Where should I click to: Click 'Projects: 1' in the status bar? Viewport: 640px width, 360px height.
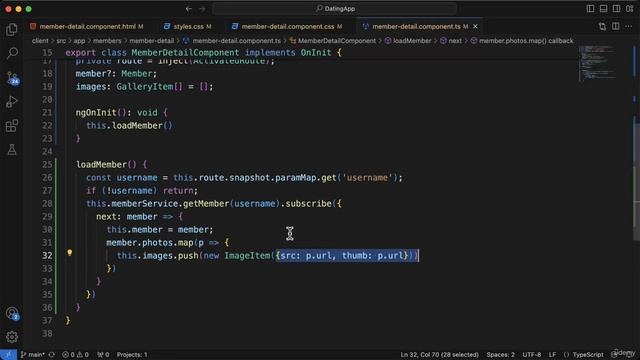(x=132, y=355)
